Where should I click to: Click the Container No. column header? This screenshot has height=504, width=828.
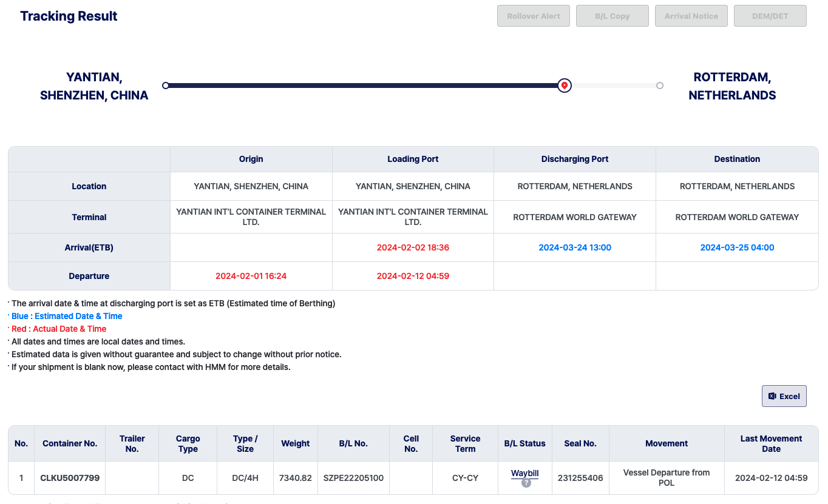pos(70,443)
